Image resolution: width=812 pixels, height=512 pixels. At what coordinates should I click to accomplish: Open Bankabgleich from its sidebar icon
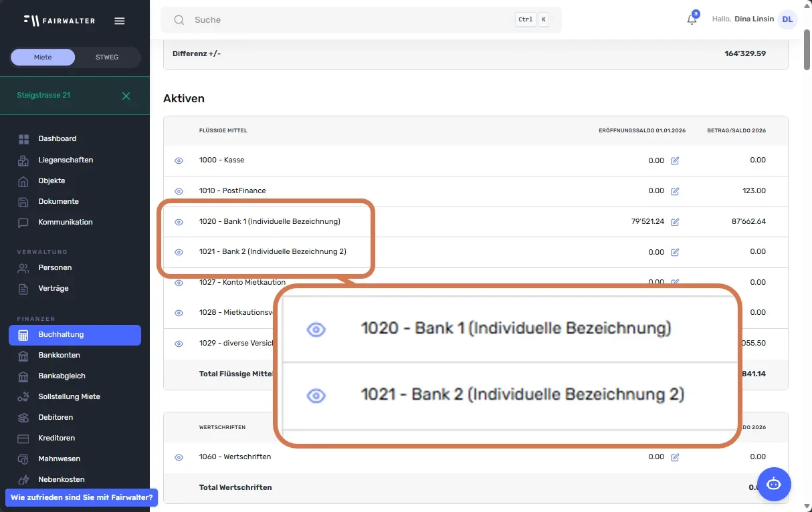tap(23, 376)
